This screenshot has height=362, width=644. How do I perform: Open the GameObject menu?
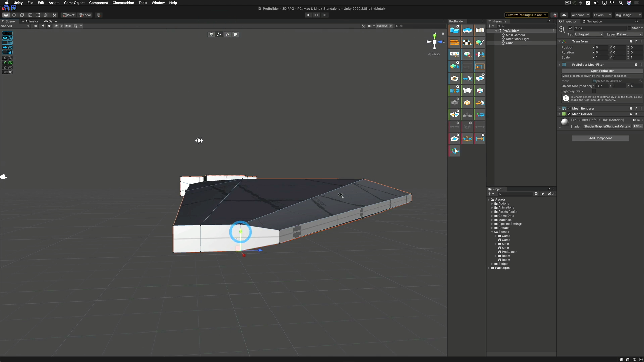point(74,3)
